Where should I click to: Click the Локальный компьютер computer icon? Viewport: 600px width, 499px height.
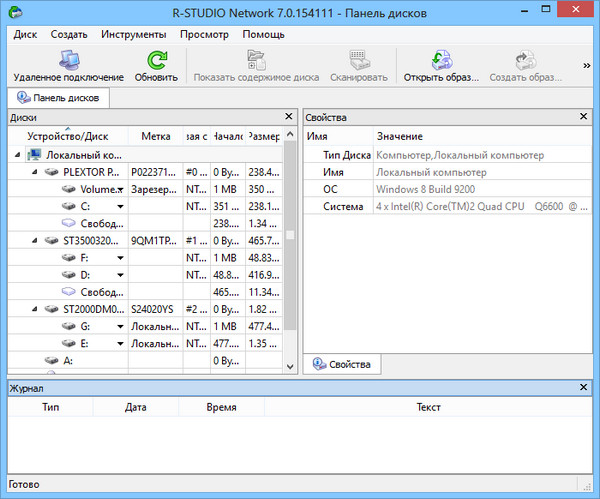pyautogui.click(x=36, y=156)
